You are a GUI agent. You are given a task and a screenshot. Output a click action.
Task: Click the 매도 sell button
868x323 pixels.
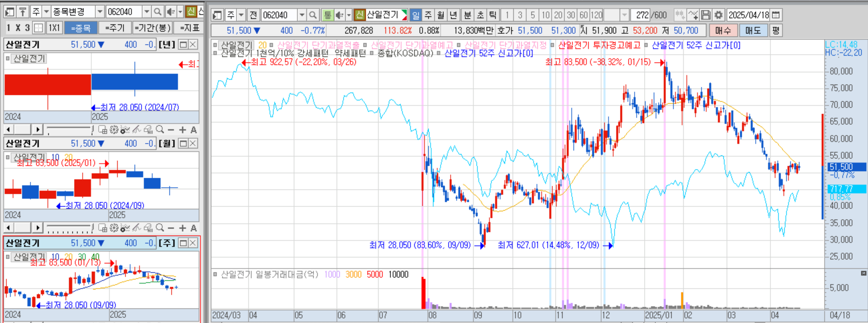point(753,30)
